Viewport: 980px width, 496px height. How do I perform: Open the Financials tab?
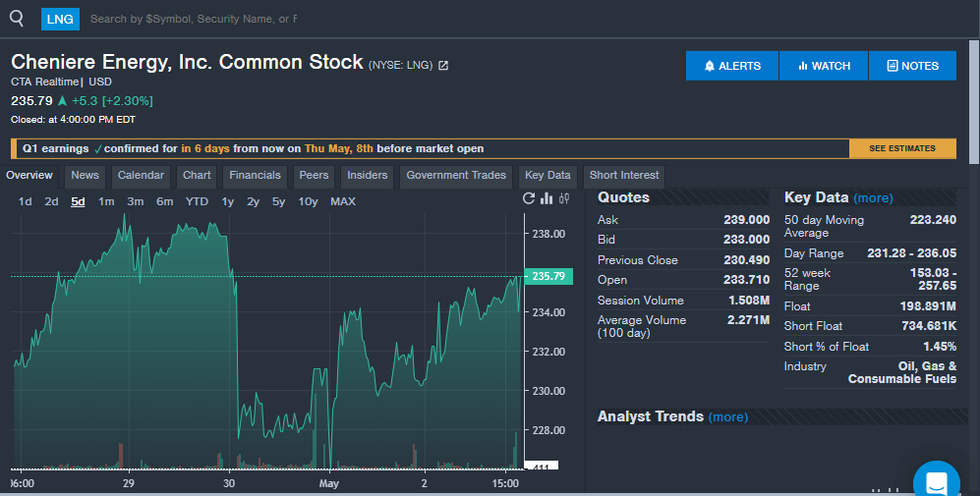coord(255,176)
